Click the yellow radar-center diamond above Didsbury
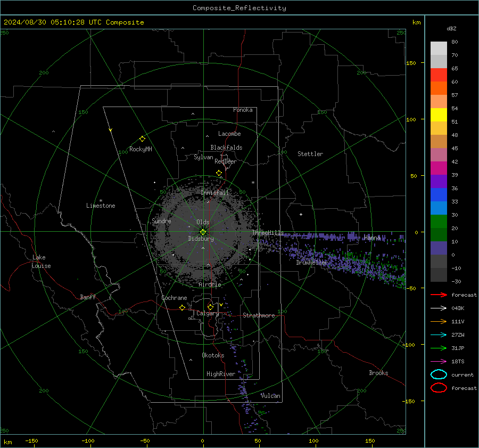 coord(203,232)
